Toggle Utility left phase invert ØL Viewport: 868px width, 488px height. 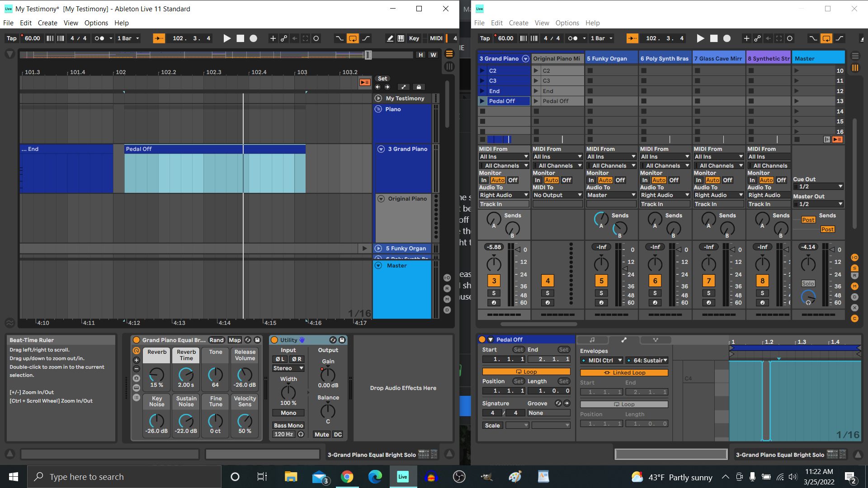point(280,359)
